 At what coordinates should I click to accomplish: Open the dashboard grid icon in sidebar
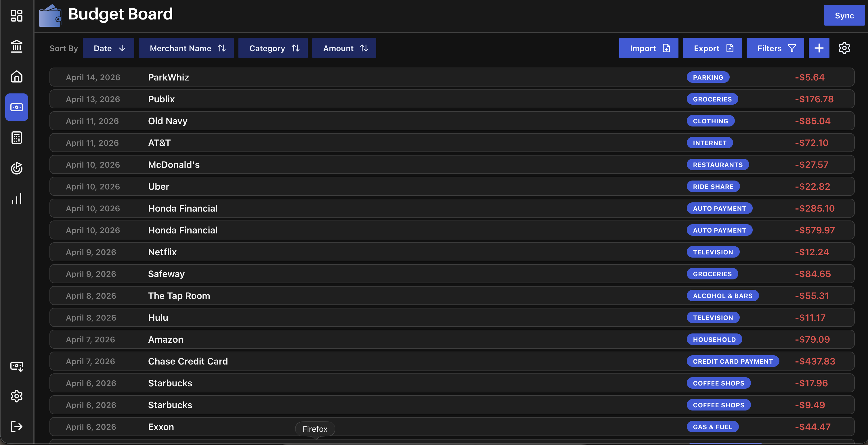click(16, 16)
